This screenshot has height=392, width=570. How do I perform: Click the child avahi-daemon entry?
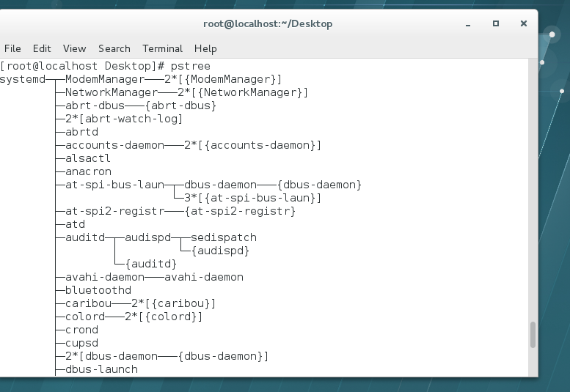click(204, 277)
